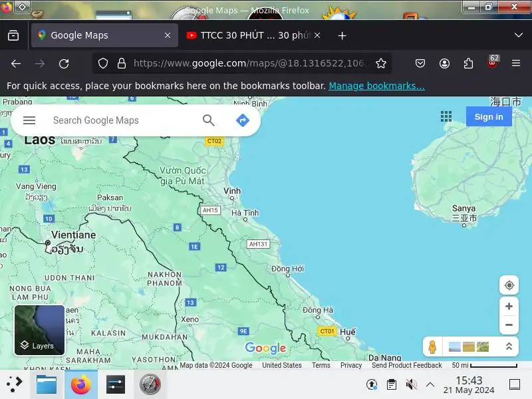The width and height of the screenshot is (532, 399).
Task: Open the Google apps grid
Action: pos(446,116)
